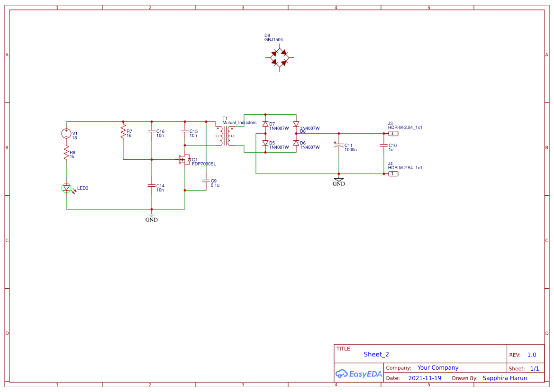Viewport: 554px width, 392px height.
Task: Select the EasyEDA cloud logo icon
Action: (x=341, y=374)
